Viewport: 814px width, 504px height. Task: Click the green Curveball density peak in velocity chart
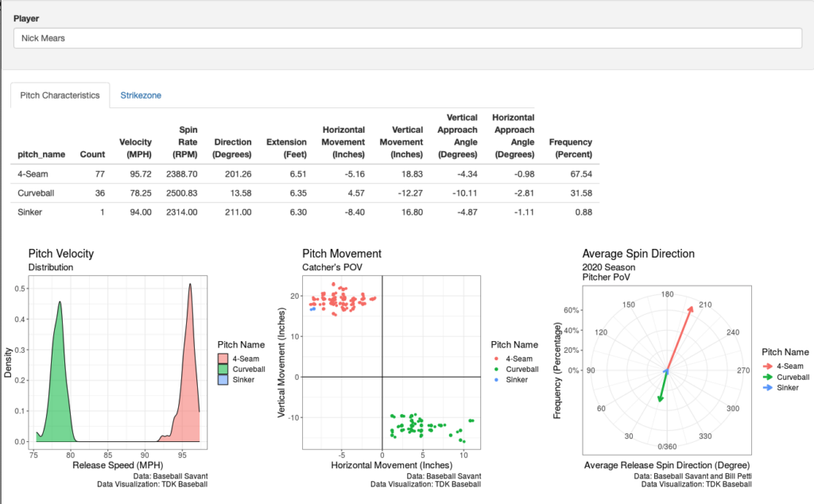[60, 303]
